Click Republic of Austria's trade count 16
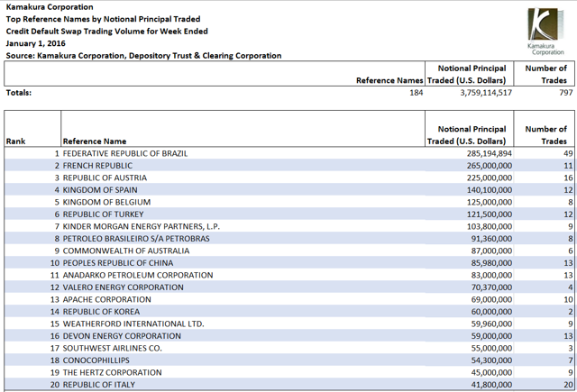Screen dimensions: 577x392 [568, 178]
